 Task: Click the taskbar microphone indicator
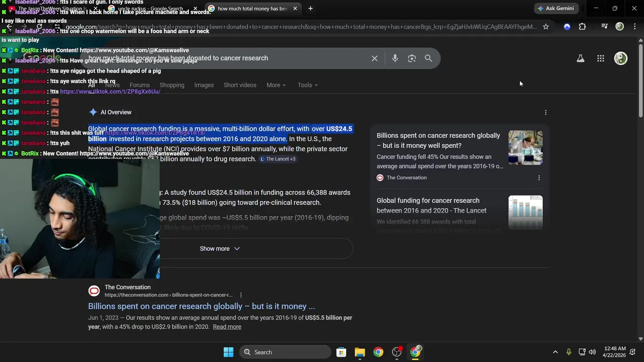pos(569,352)
